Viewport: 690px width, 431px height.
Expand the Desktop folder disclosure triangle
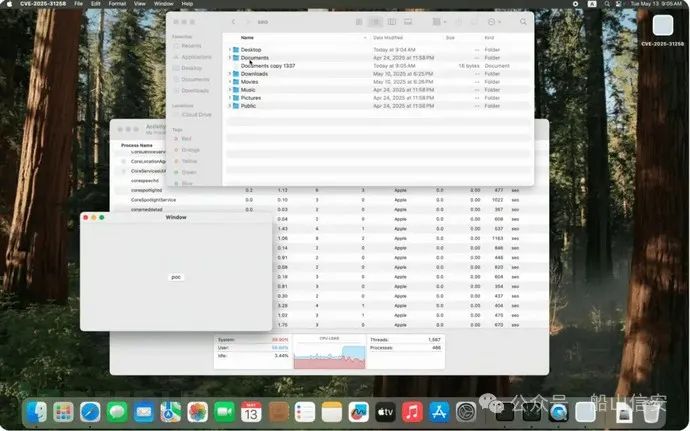(x=230, y=50)
